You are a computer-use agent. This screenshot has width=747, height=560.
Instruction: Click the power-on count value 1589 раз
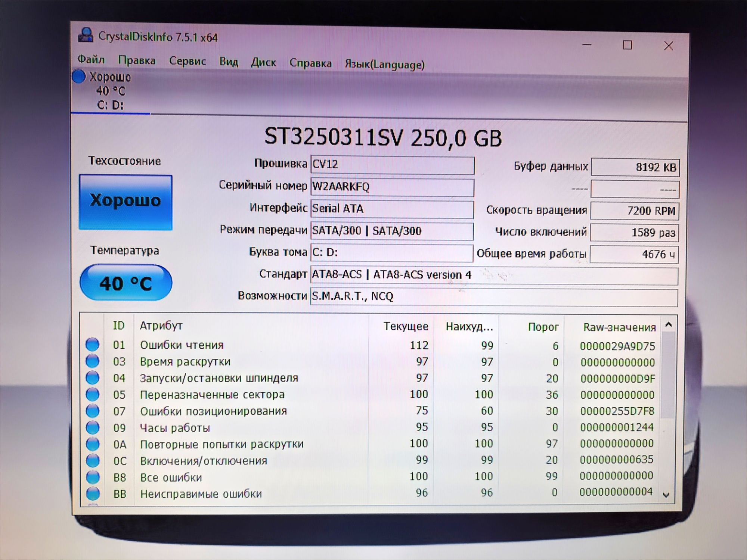pos(634,233)
